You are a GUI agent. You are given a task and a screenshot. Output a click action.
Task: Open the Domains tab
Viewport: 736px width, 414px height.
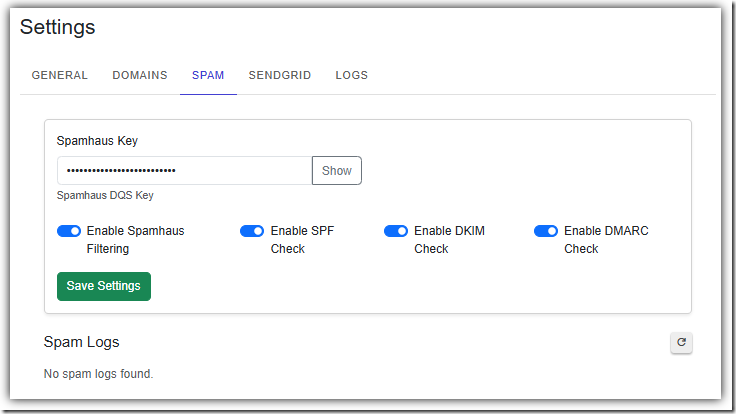click(x=140, y=75)
